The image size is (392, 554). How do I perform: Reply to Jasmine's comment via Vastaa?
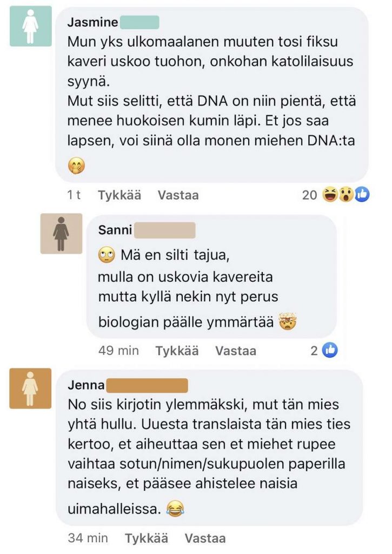[178, 195]
